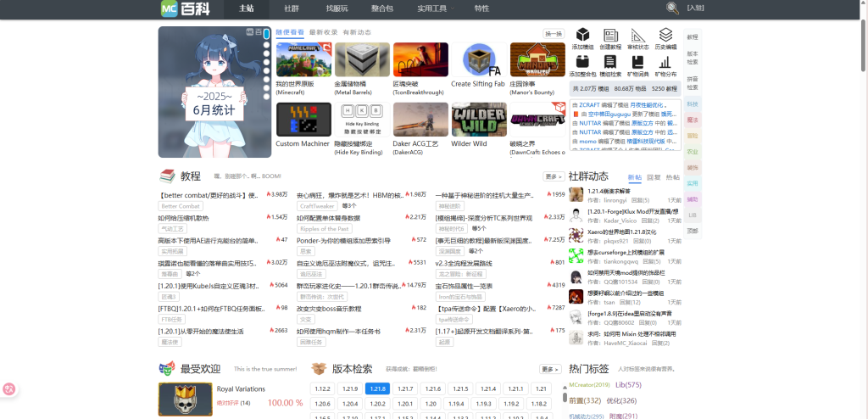Switch to the 最新收录 tab
Screen dimensions: 868x419
coord(323,32)
